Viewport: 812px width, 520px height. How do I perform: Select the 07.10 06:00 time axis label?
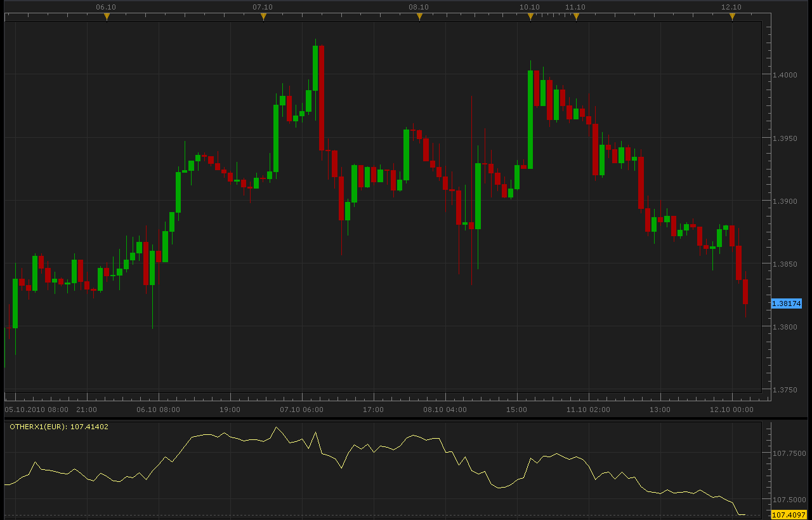pos(302,410)
